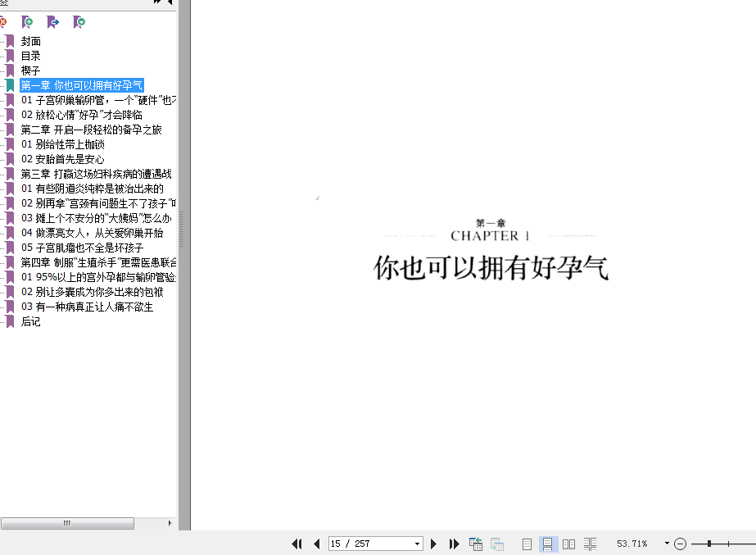Screen dimensions: 756x555
Task: Click the bookmarks panel horizontal scrollbar
Action: [67, 523]
